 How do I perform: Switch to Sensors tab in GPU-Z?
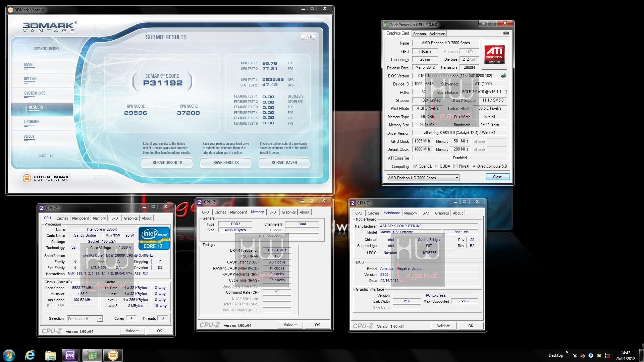419,34
